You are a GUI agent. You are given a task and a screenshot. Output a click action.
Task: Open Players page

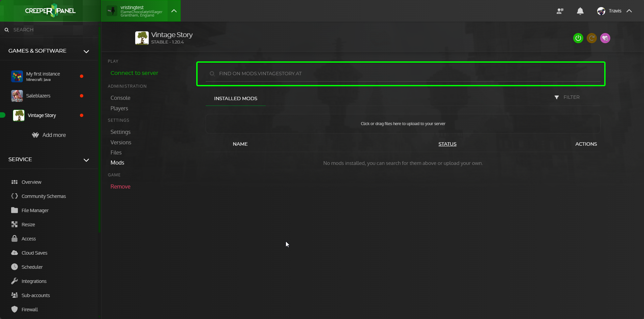119,108
